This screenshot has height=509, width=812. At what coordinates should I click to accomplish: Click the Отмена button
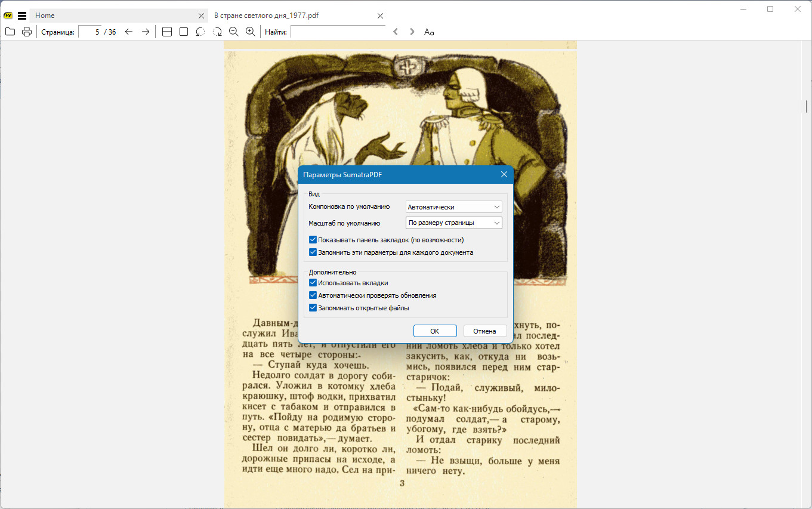pyautogui.click(x=484, y=331)
